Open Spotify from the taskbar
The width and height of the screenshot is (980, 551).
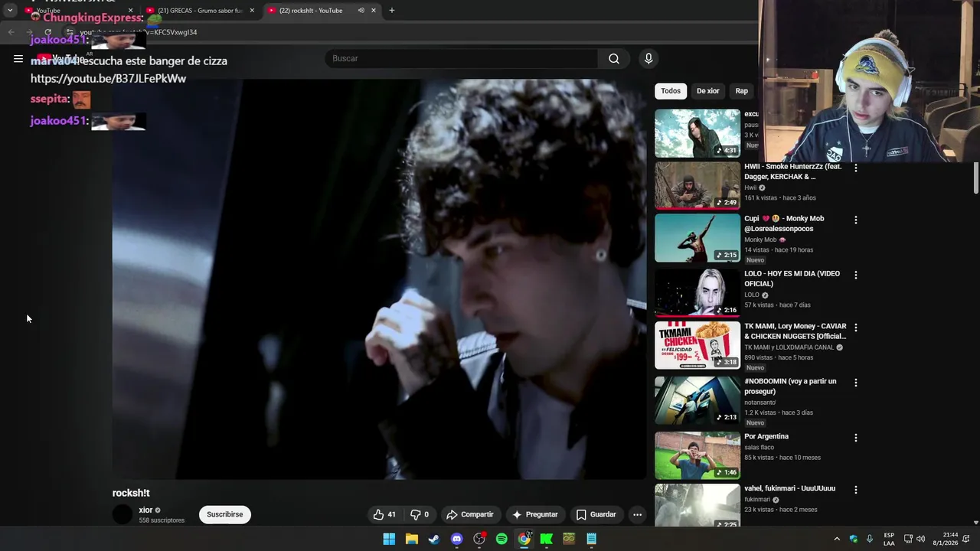tap(501, 539)
